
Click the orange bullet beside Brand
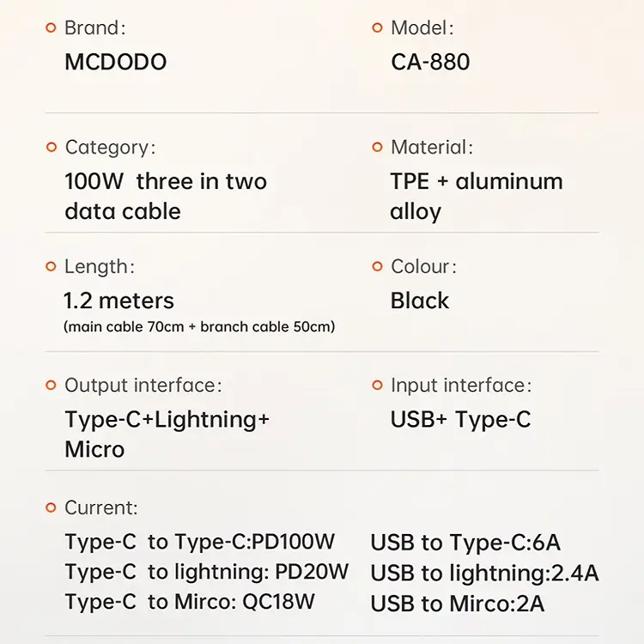click(51, 28)
